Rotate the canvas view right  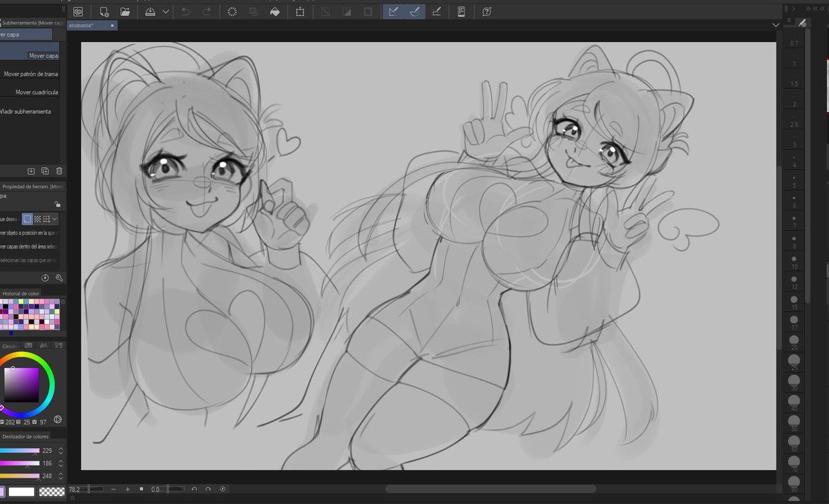pos(208,490)
